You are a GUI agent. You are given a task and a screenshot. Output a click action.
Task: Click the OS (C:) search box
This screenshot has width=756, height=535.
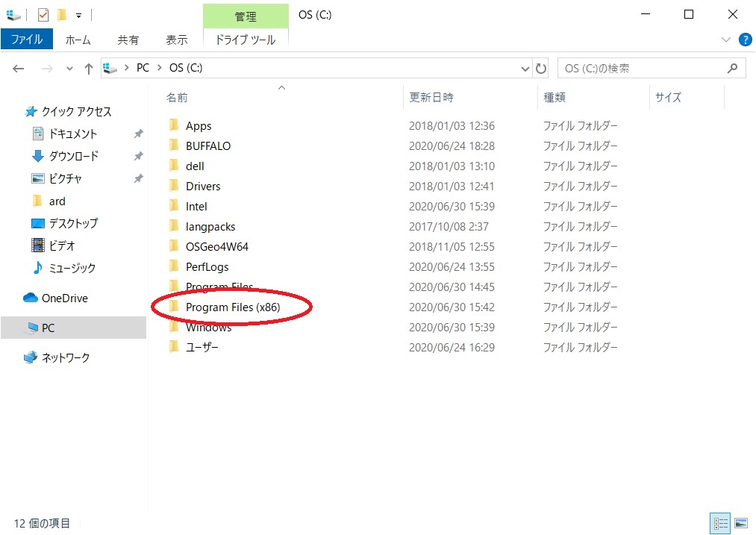point(642,68)
